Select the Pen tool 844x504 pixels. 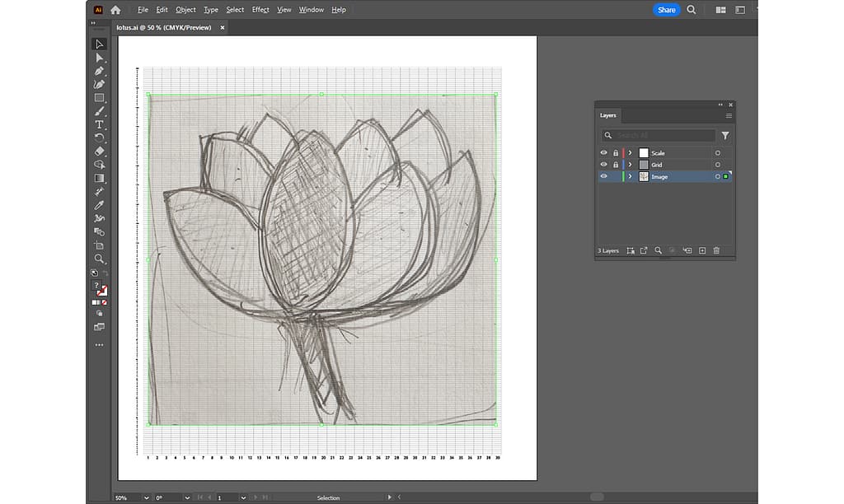(100, 71)
